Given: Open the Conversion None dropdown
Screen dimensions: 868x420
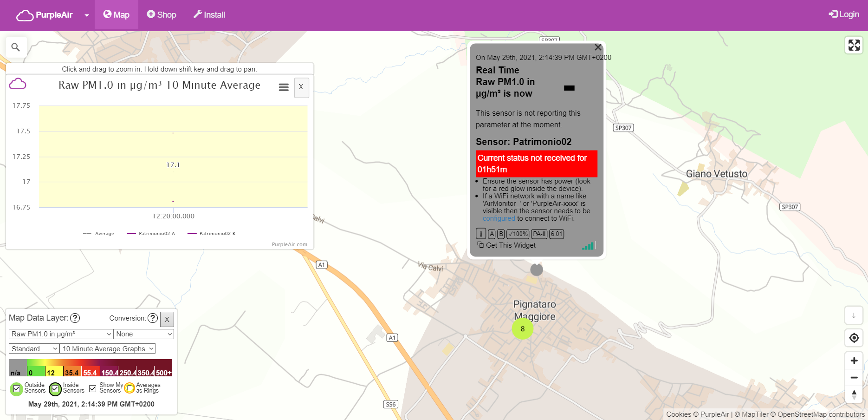Looking at the screenshot, I should (x=143, y=334).
